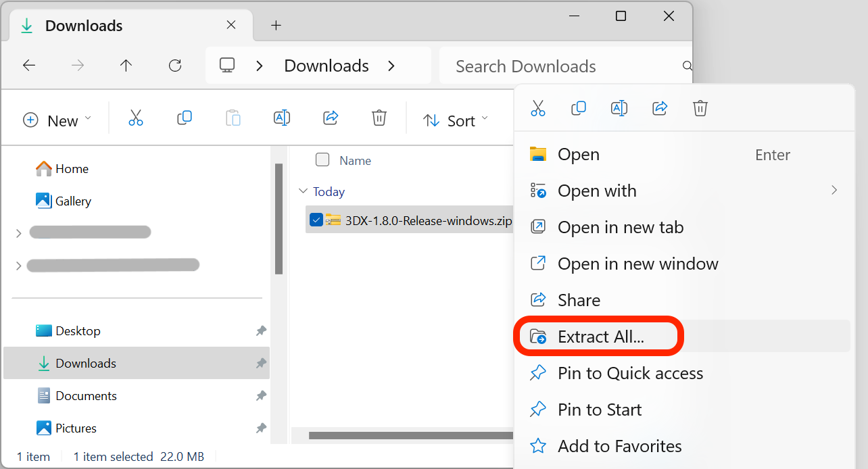Click the Paste icon on the toolbar
The image size is (868, 469).
point(233,118)
